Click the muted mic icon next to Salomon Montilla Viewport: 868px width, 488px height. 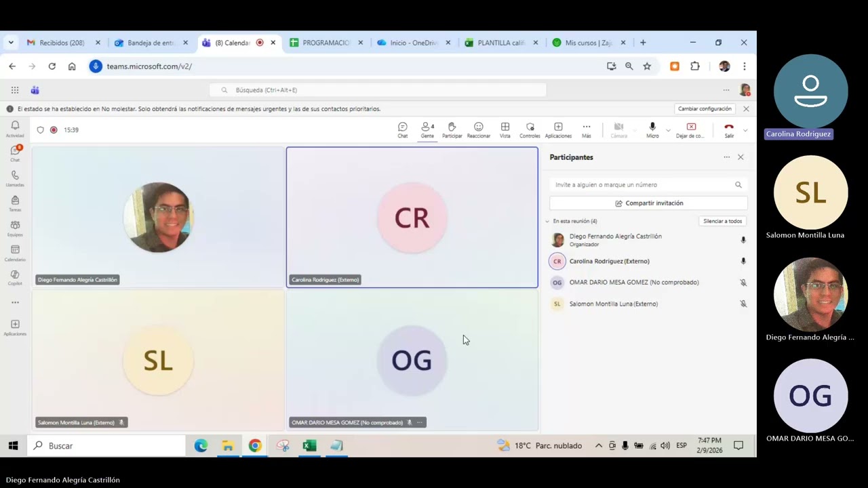743,304
